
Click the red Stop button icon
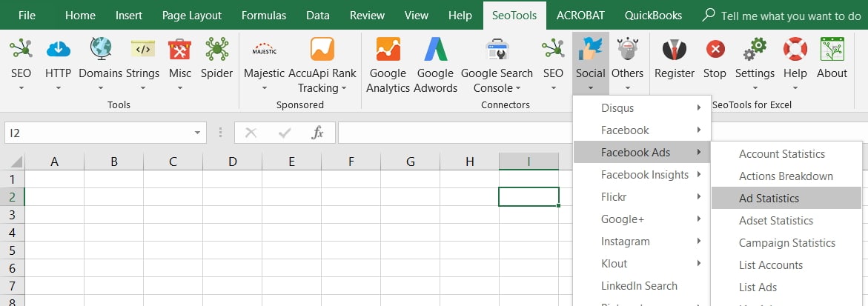pyautogui.click(x=715, y=49)
